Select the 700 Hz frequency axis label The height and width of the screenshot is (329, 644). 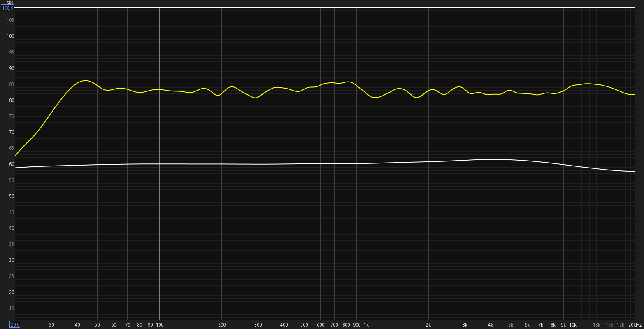click(x=334, y=325)
